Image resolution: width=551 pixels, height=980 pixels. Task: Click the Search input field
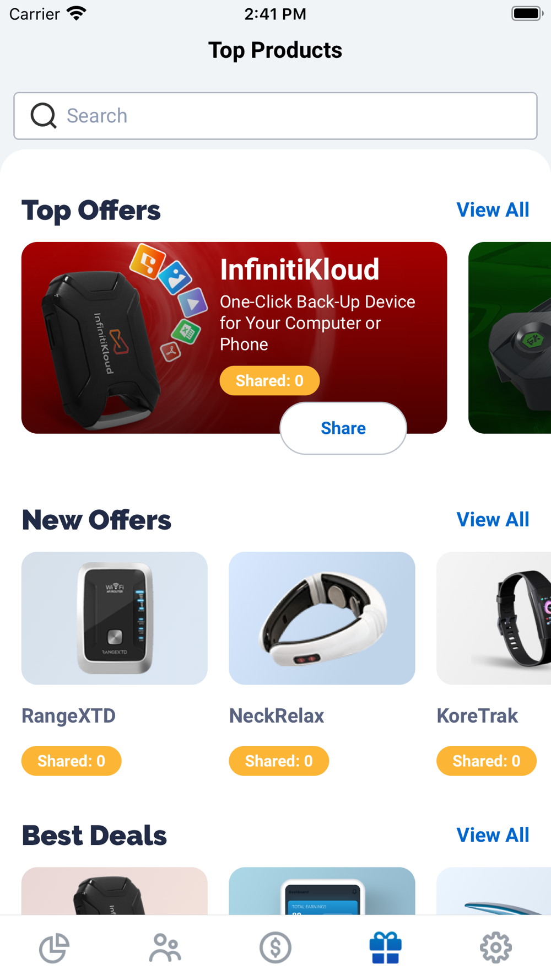(x=275, y=116)
